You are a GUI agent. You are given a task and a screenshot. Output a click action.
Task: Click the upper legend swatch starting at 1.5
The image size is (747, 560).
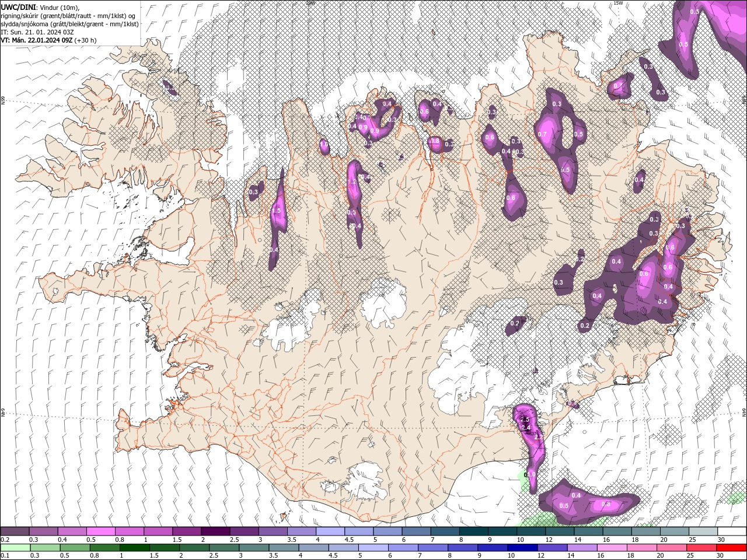click(x=187, y=531)
